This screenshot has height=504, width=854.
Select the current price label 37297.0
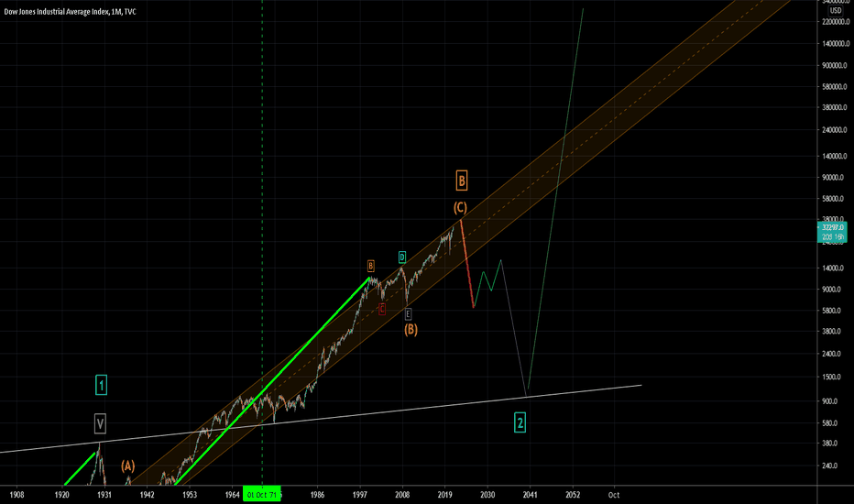832,227
